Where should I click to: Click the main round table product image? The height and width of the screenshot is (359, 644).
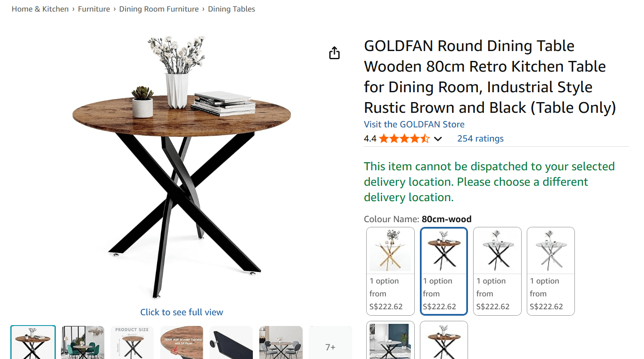tap(182, 167)
